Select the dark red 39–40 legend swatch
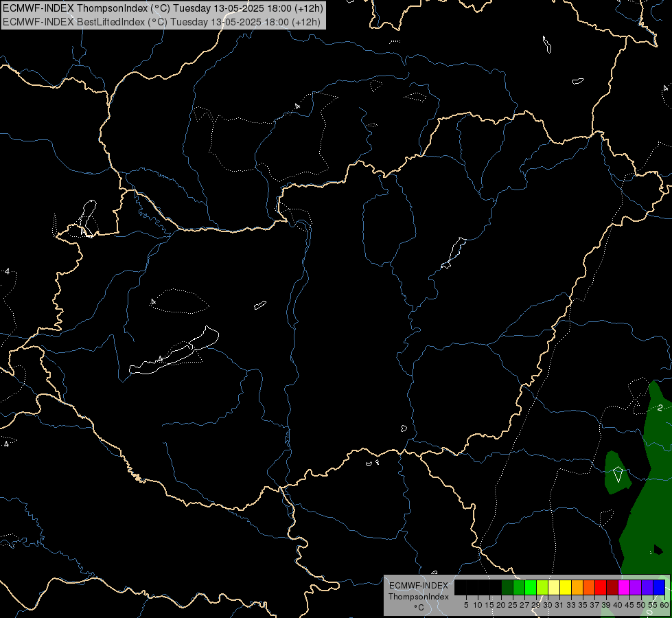 click(612, 587)
